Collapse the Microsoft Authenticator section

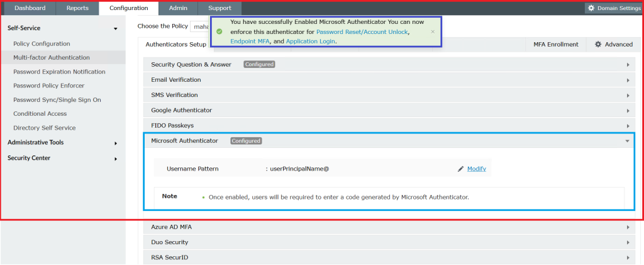627,141
